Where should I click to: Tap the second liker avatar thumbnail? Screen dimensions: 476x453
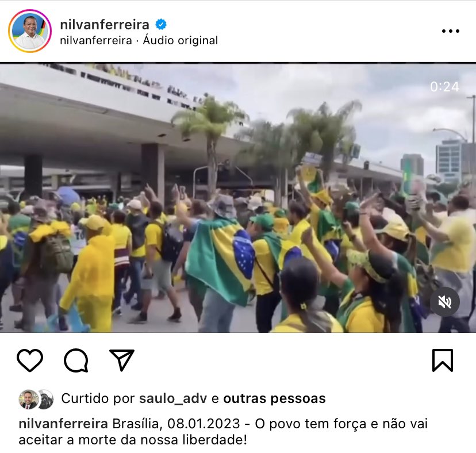coord(47,400)
